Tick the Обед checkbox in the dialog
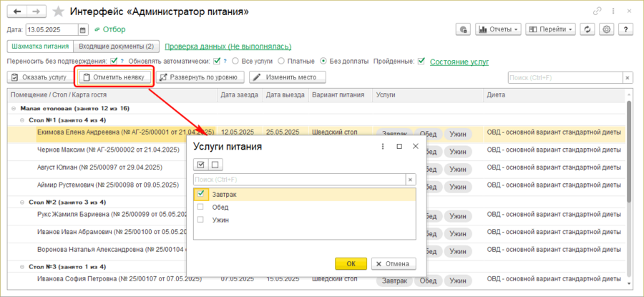 201,207
